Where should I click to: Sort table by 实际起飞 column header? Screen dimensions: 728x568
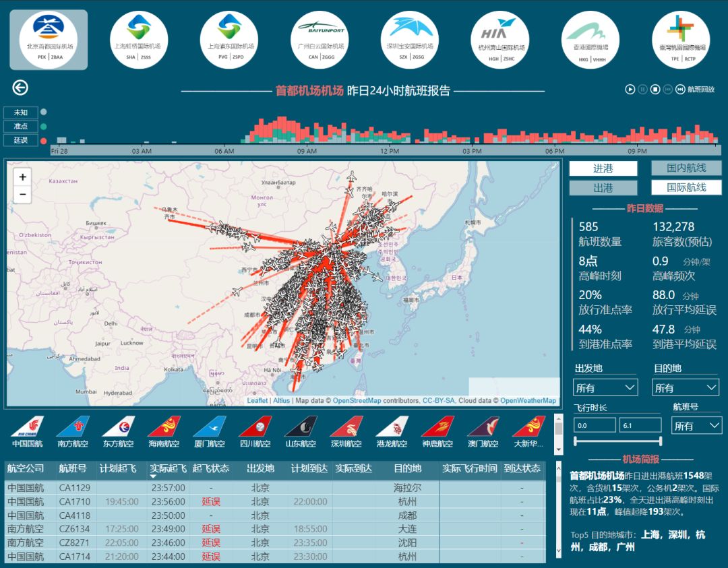(167, 468)
